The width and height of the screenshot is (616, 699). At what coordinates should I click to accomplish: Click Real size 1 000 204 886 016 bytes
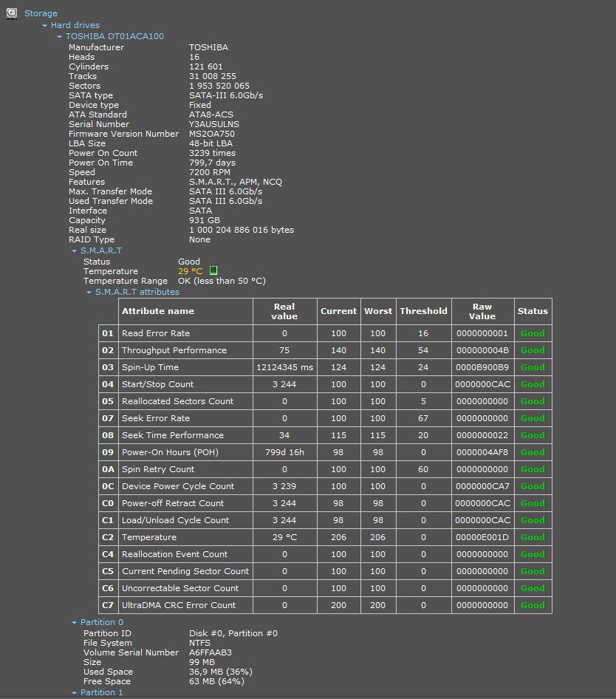click(242, 230)
